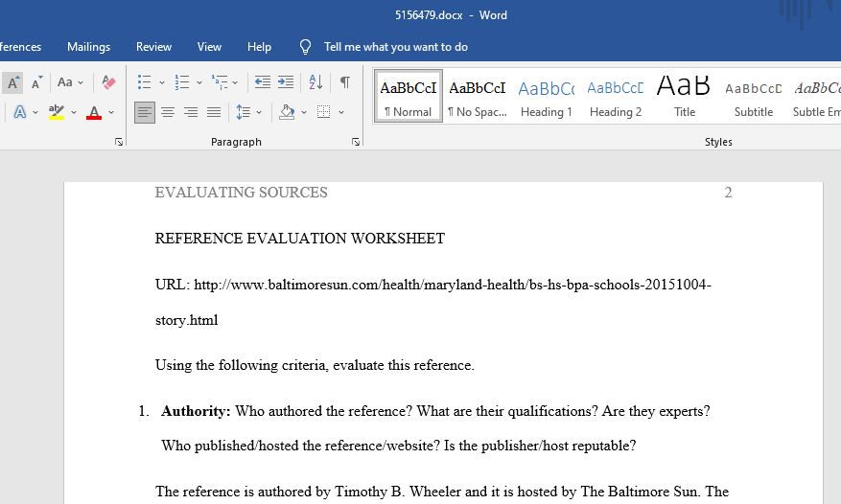
Task: Click the Sort A-Z icon
Action: 315,82
